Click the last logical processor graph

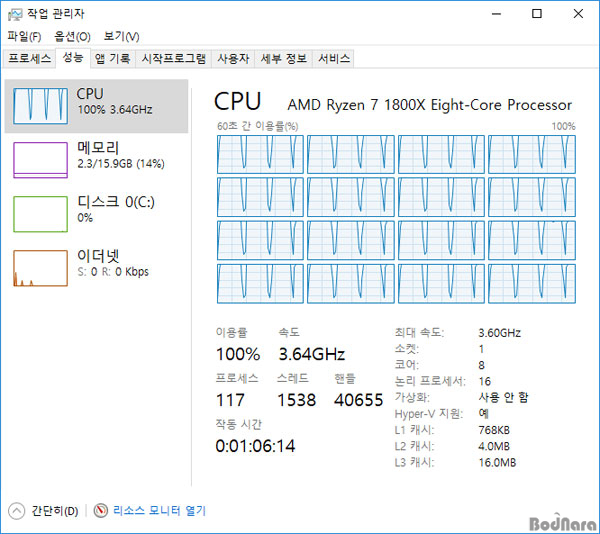533,283
